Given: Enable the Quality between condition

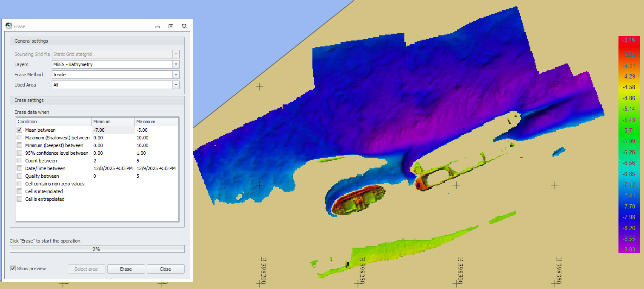Looking at the screenshot, I should [20, 176].
